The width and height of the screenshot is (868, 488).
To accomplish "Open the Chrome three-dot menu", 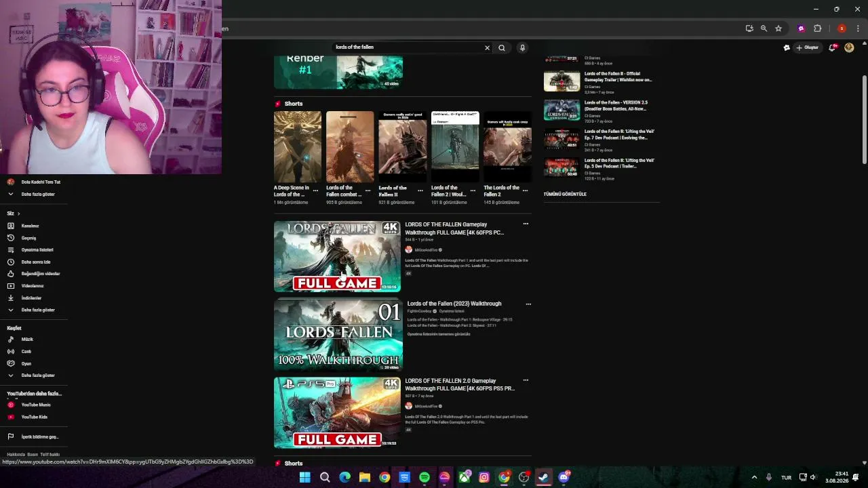I will coord(858,28).
